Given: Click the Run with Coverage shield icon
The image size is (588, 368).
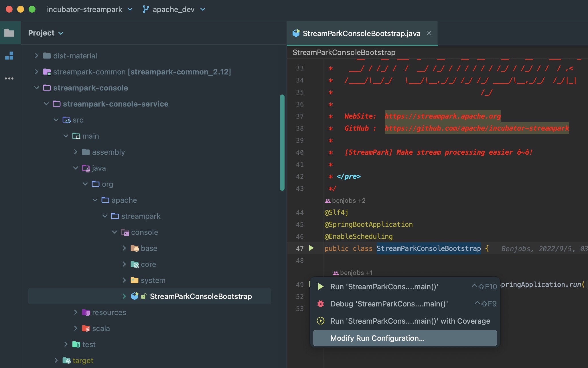Looking at the screenshot, I should (321, 321).
